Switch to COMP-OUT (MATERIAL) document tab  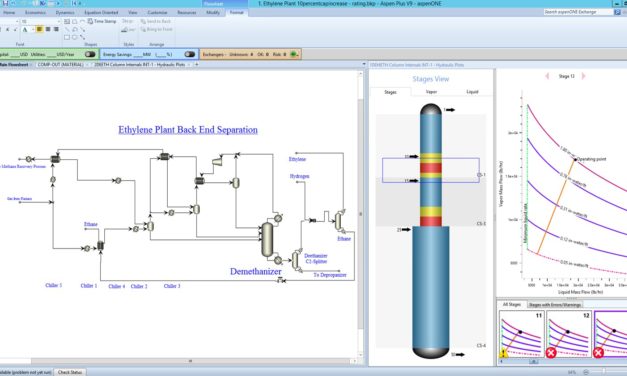(60, 64)
